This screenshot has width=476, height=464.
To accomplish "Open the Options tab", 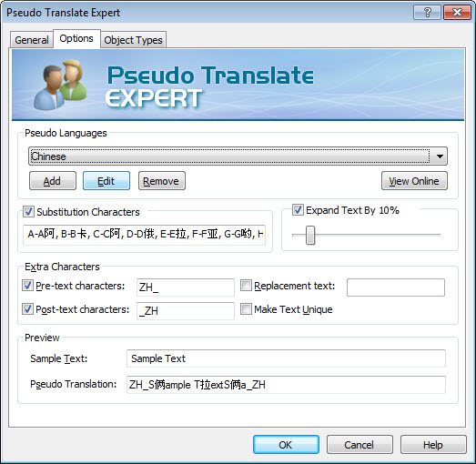I will point(76,38).
